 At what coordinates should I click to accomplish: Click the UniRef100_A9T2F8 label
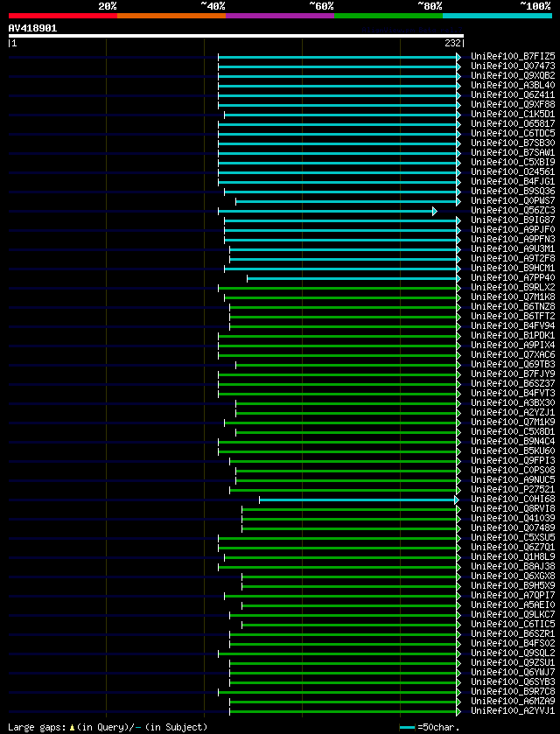(x=513, y=258)
